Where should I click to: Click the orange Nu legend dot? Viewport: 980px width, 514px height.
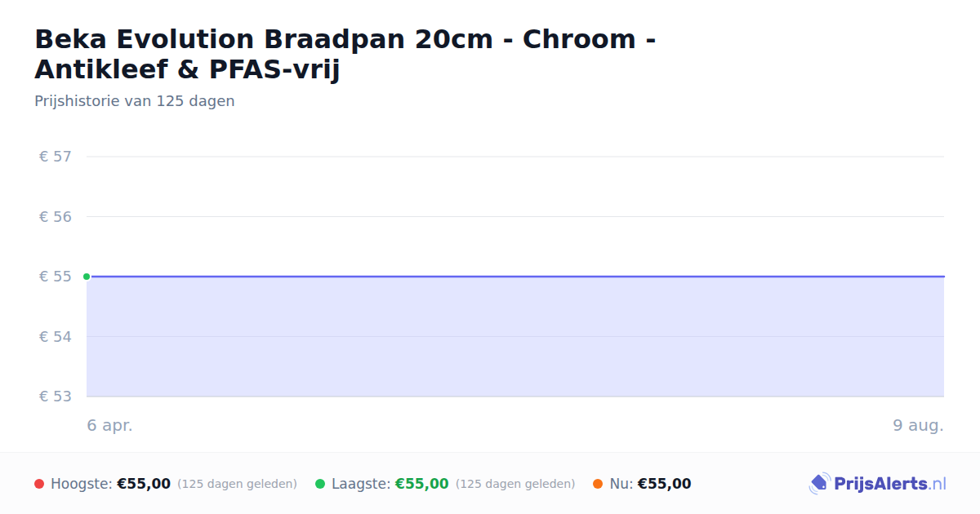point(598,484)
